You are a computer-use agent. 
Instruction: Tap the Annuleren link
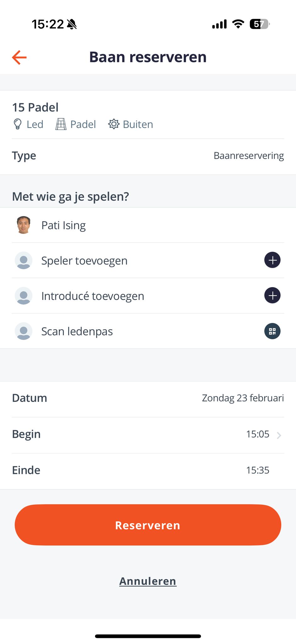point(148,581)
